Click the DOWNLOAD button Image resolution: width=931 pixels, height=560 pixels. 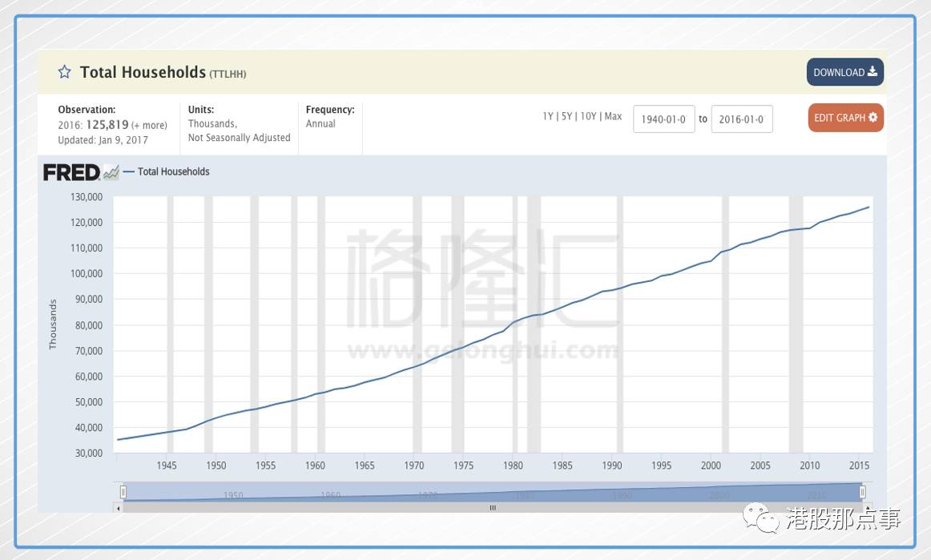click(x=845, y=72)
